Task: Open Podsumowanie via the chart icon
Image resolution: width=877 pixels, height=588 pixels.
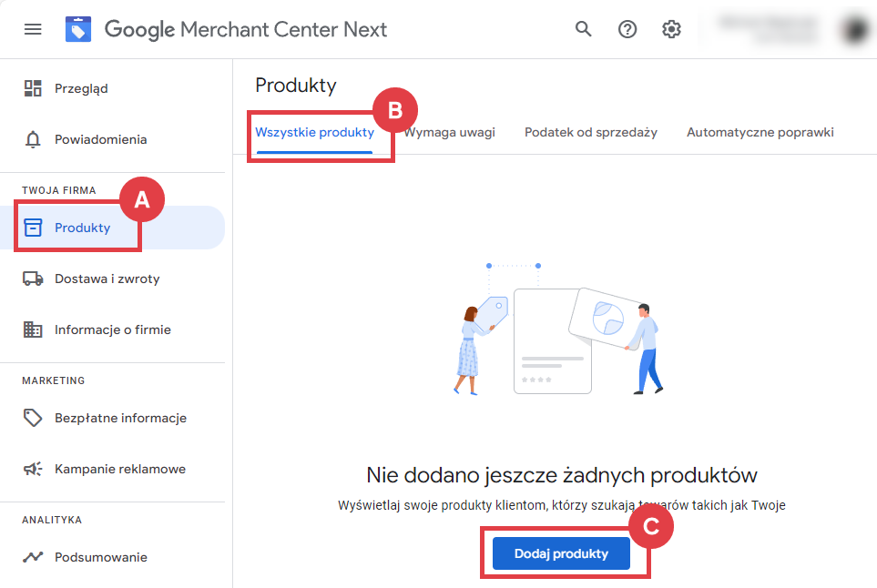Action: (35, 556)
